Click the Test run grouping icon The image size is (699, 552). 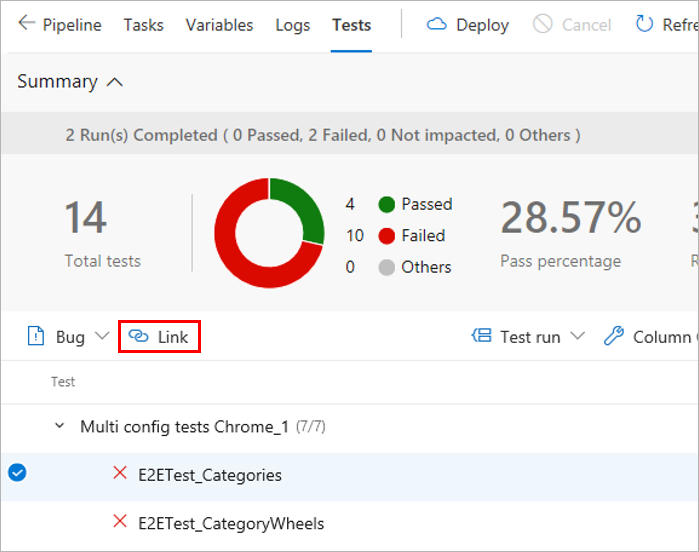(x=481, y=335)
